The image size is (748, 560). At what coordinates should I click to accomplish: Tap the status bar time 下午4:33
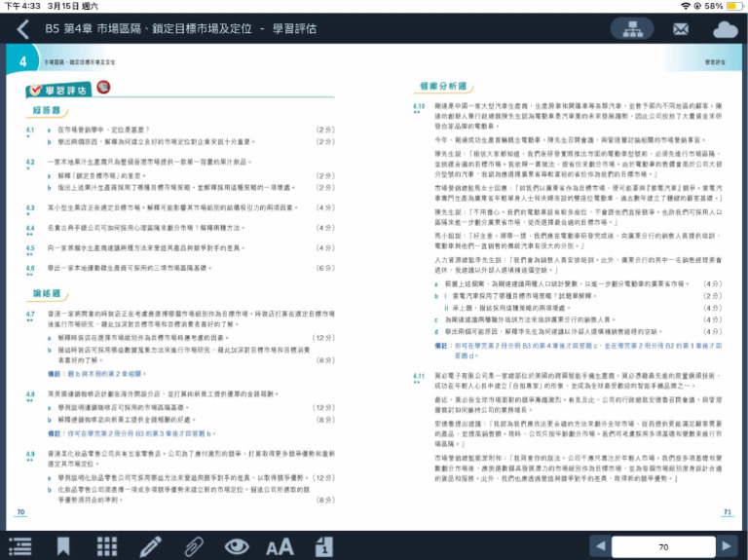[22, 6]
